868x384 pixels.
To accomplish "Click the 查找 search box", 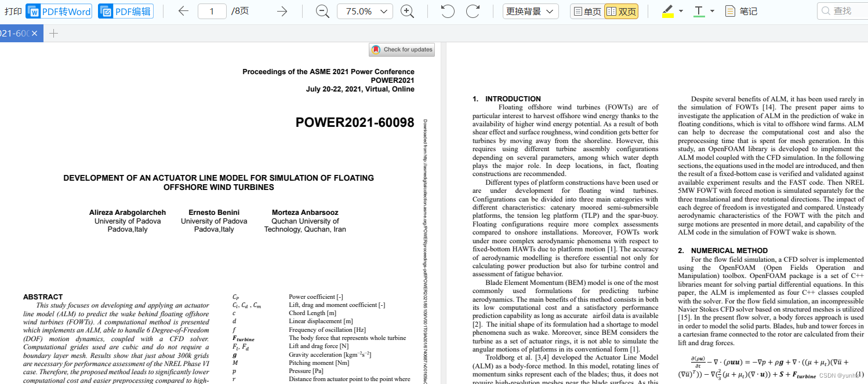I will [x=842, y=11].
